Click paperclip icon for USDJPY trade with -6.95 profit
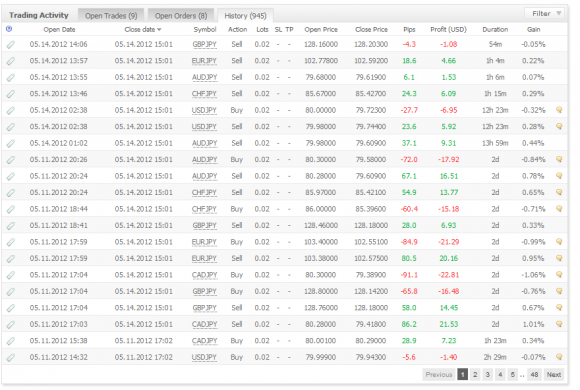The height and width of the screenshot is (390, 580). point(11,111)
